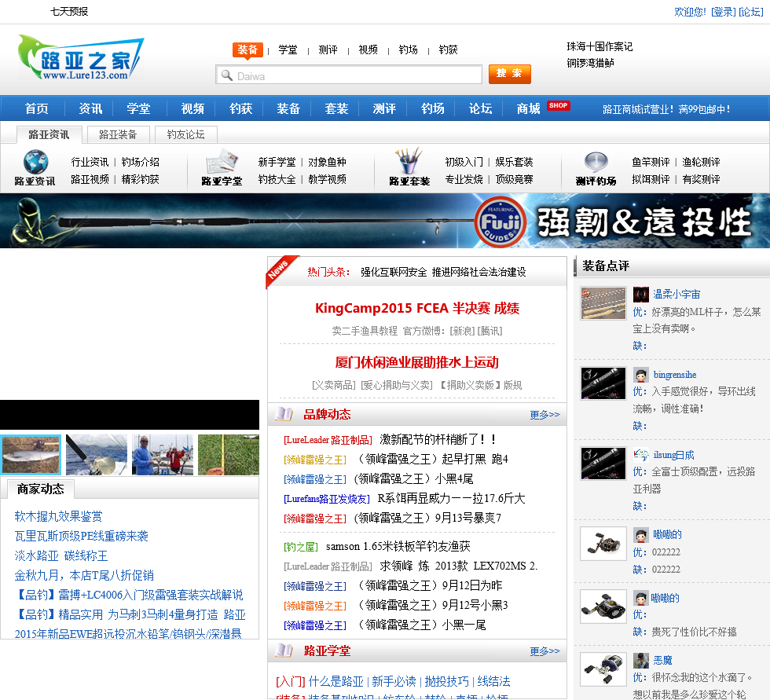Open 路亚商城试营业 promo link

coord(666,109)
